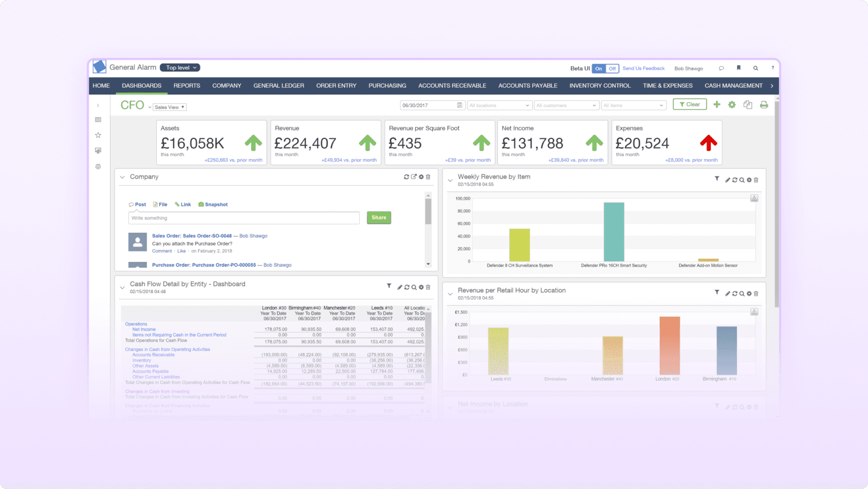Open the CASH MANAGEMENT menu
Viewport: 868px width, 489px height.
[x=733, y=86]
